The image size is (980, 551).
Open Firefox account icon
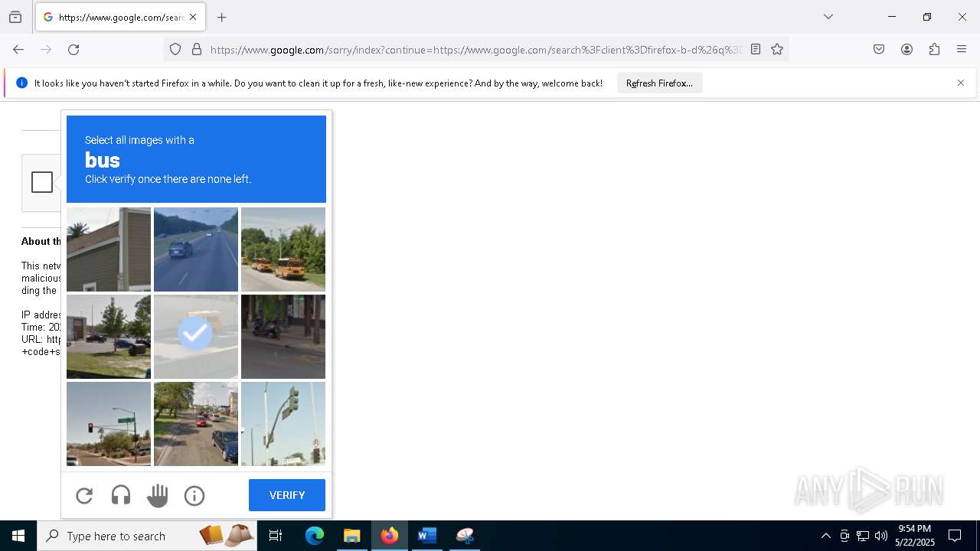tap(906, 50)
